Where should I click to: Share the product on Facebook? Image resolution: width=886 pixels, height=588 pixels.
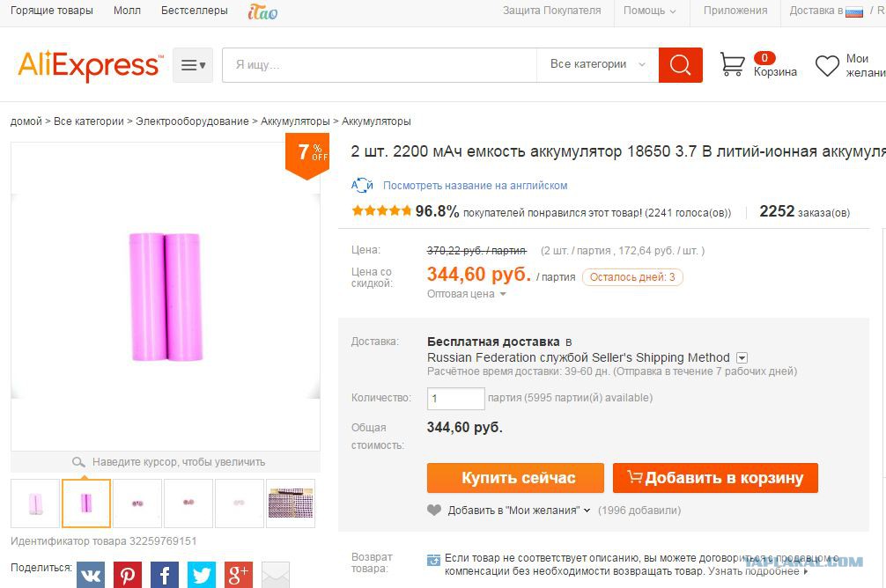pyautogui.click(x=165, y=575)
